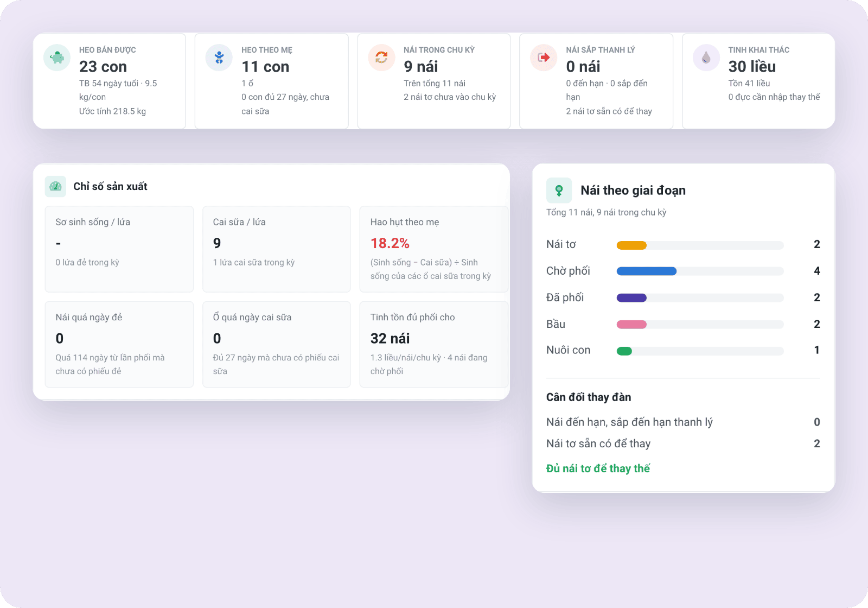Image resolution: width=868 pixels, height=608 pixels.
Task: Click the baby icon beside Heo theo mẹ
Action: 219,58
